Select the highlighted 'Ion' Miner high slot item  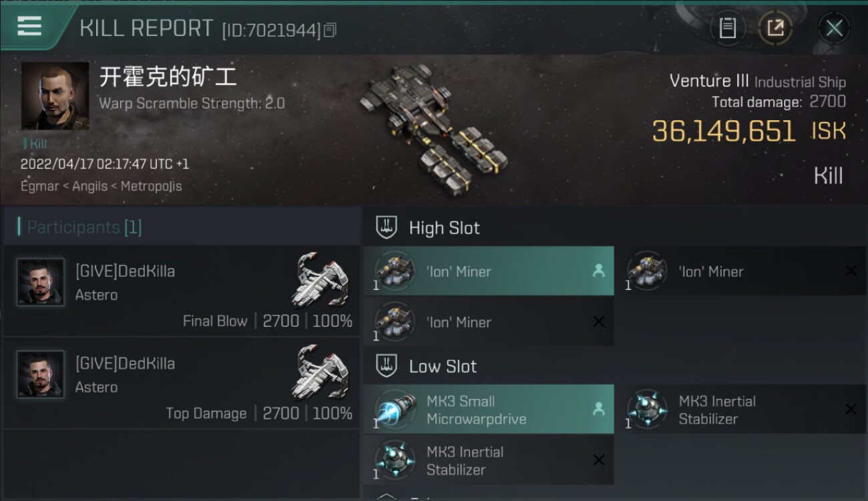[x=489, y=271]
